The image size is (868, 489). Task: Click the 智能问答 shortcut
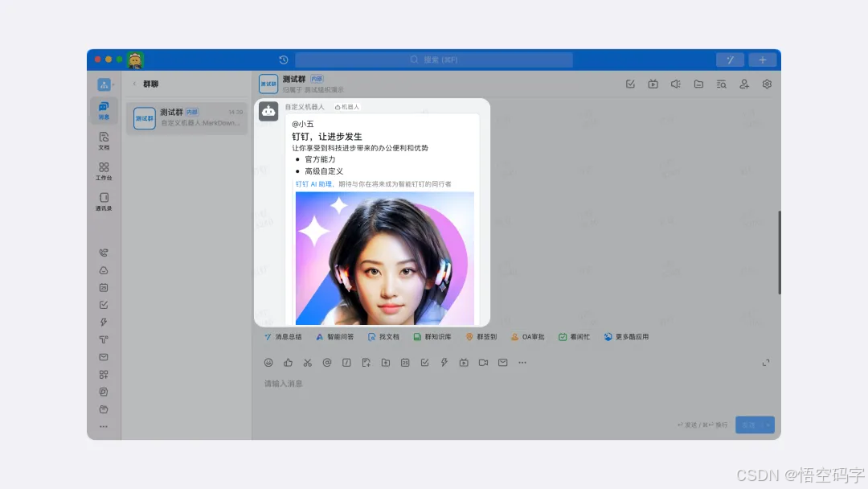point(335,337)
